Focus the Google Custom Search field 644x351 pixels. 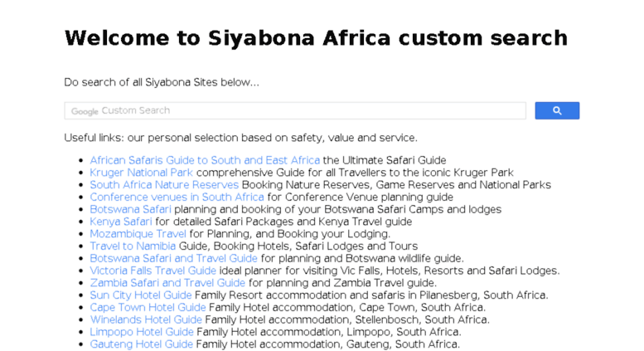coord(295,110)
